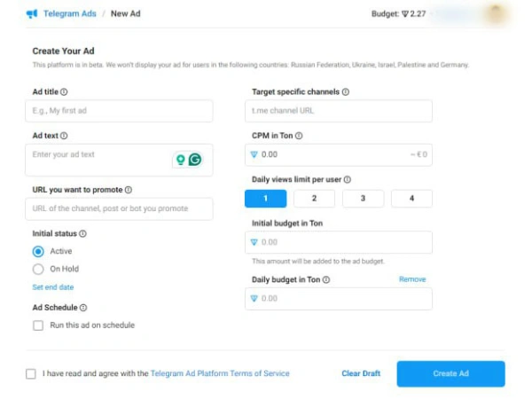Click the info icon next to Daily budget in Ton
Viewport: 532px width, 400px height.
[326, 279]
